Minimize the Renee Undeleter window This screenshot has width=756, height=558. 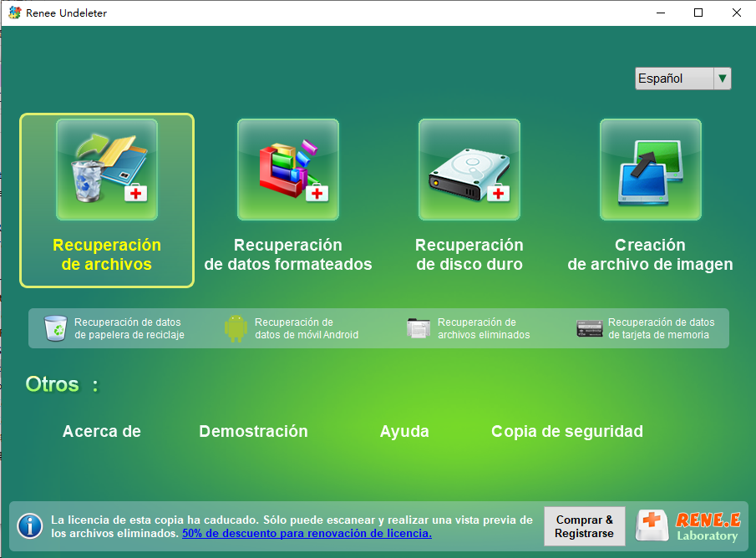661,13
